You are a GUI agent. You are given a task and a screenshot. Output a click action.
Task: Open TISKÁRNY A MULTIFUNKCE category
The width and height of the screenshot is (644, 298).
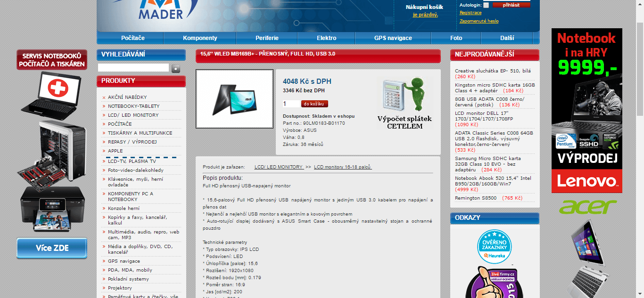[140, 133]
